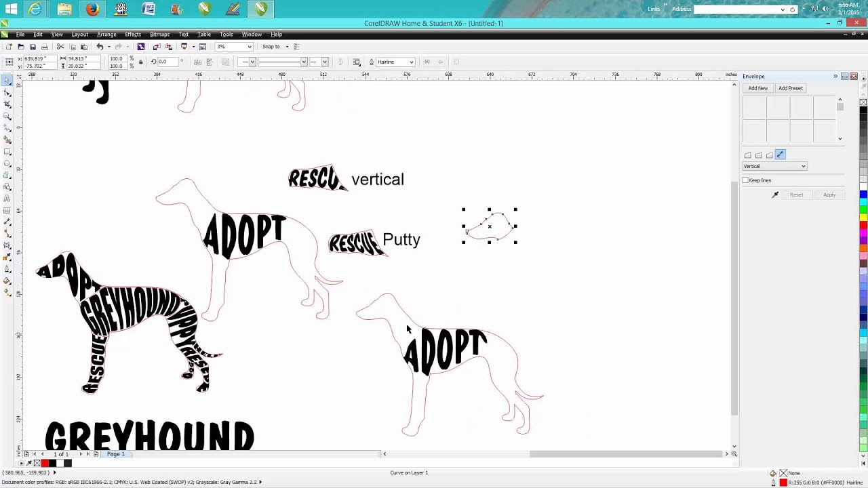Click the New document icon
868x488 pixels.
tap(9, 47)
